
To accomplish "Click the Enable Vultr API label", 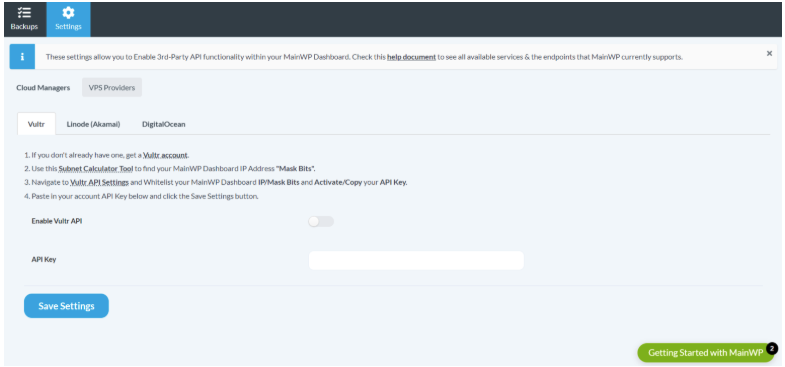I will pos(57,221).
